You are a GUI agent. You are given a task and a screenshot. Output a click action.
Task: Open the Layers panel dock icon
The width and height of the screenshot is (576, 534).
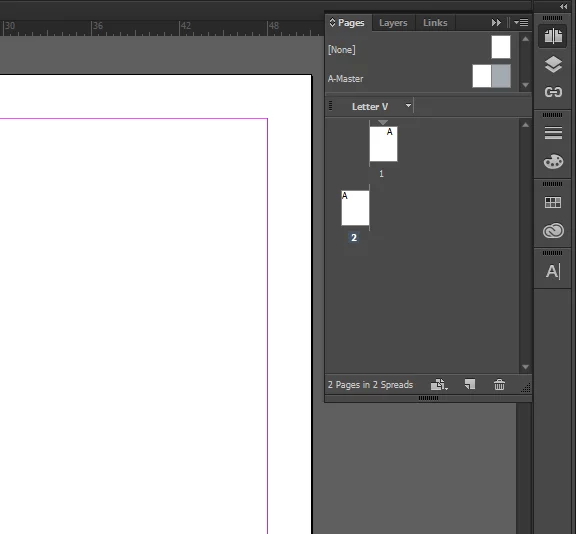[x=553, y=65]
